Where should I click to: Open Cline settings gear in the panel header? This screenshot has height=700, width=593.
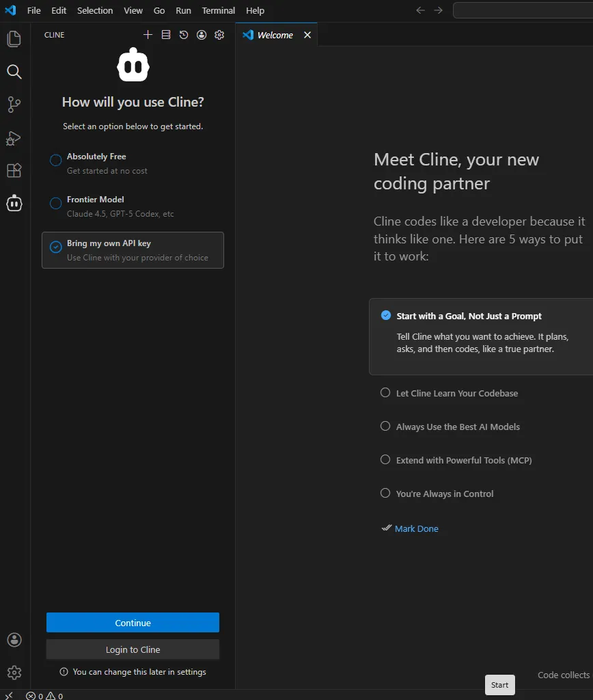click(x=219, y=34)
